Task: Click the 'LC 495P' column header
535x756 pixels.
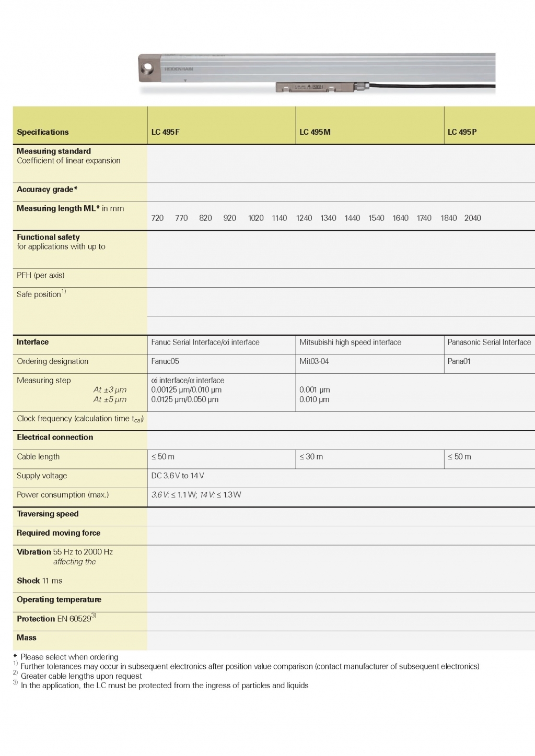Action: click(462, 132)
